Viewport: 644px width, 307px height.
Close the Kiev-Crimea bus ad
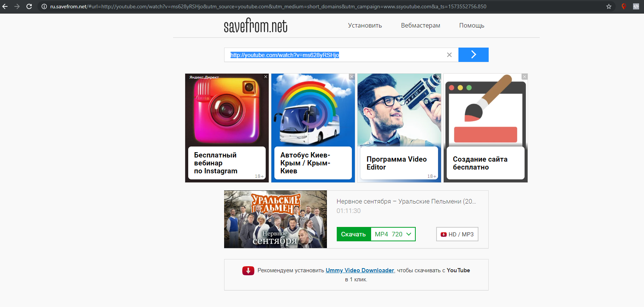352,77
